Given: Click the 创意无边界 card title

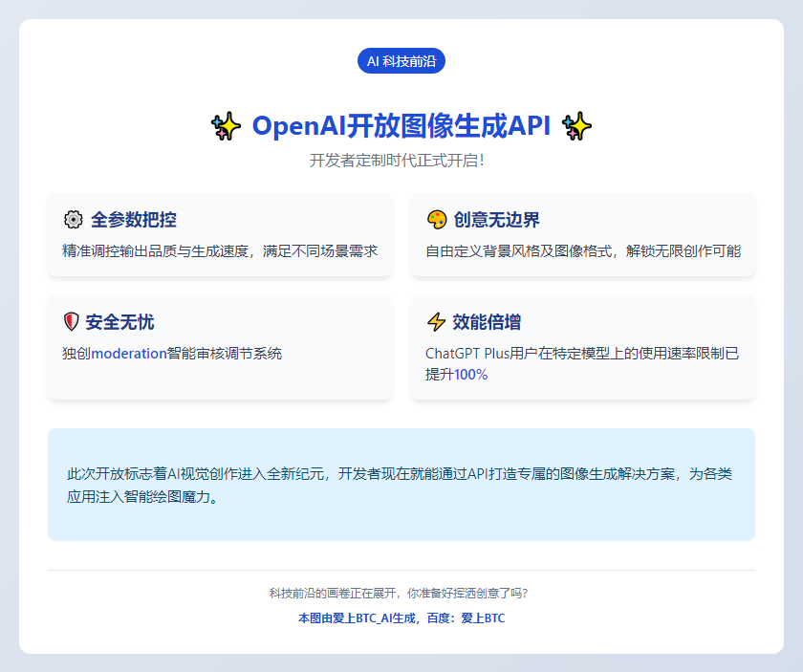Looking at the screenshot, I should point(496,220).
